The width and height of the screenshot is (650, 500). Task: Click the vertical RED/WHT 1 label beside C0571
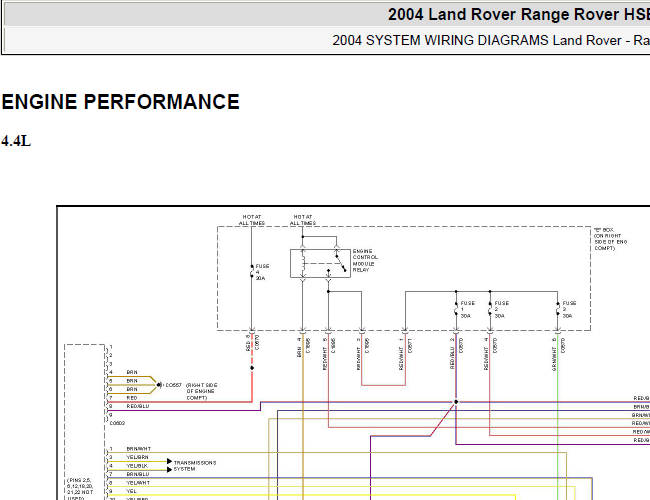pos(401,353)
